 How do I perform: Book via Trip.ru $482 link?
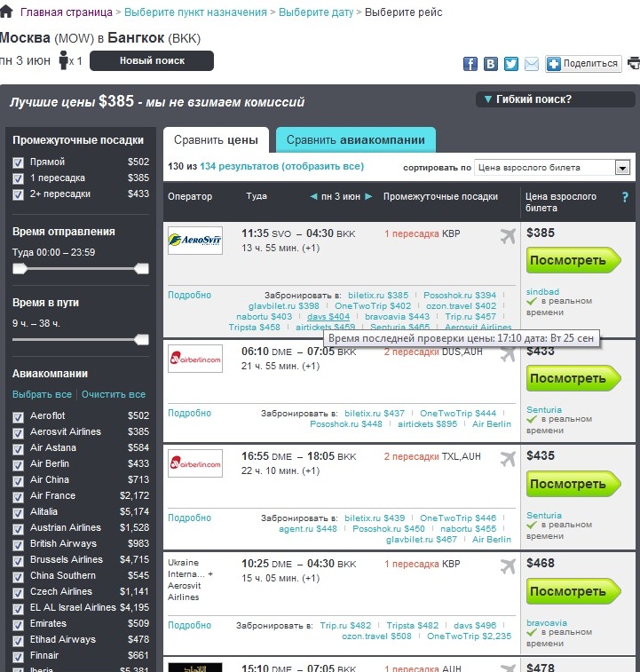coord(345,625)
